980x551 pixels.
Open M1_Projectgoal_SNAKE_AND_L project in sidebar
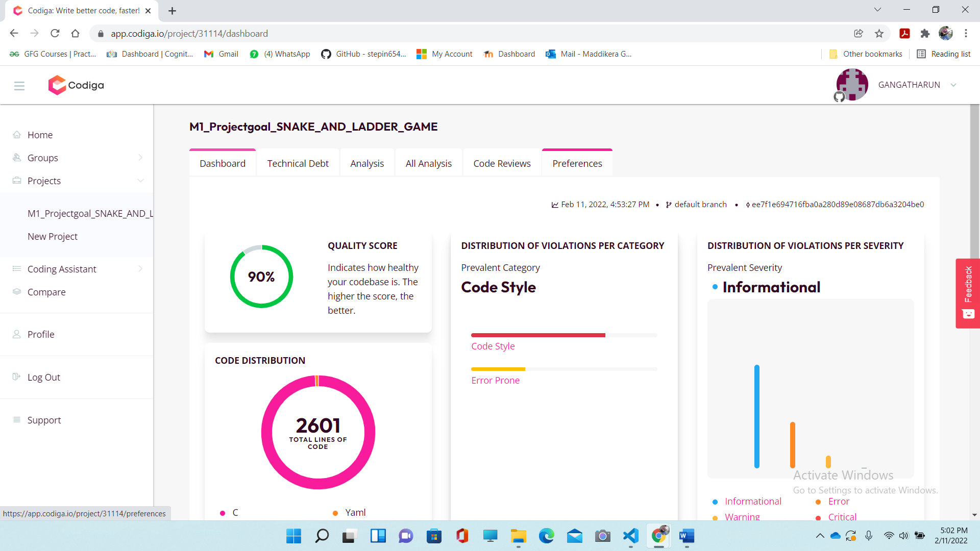[x=90, y=213]
